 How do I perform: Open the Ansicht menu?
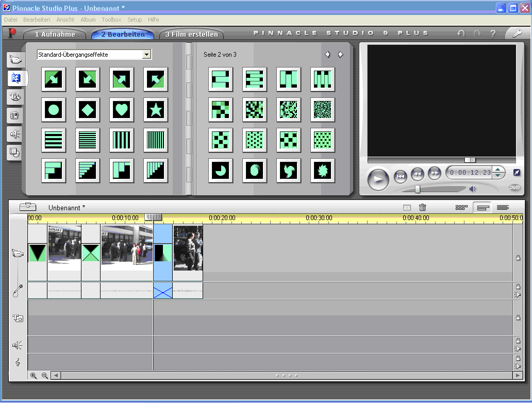65,20
